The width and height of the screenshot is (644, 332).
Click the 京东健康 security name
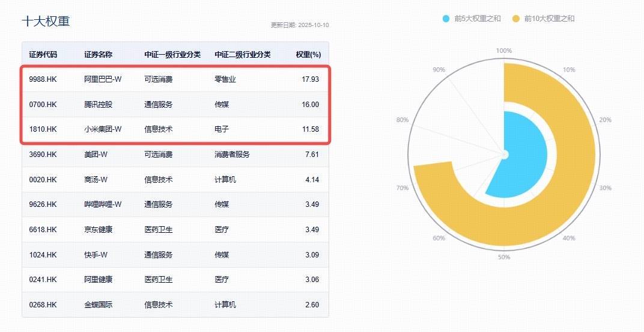[x=98, y=230]
